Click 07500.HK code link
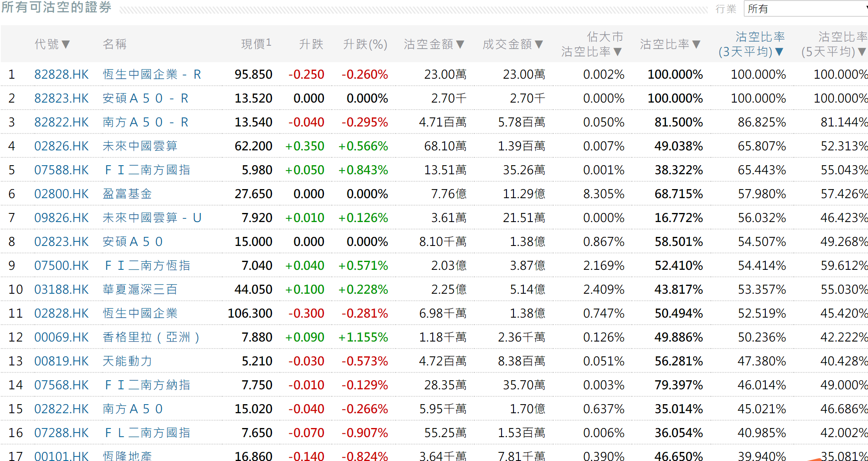Screen dimensions: 868x461 (61, 265)
